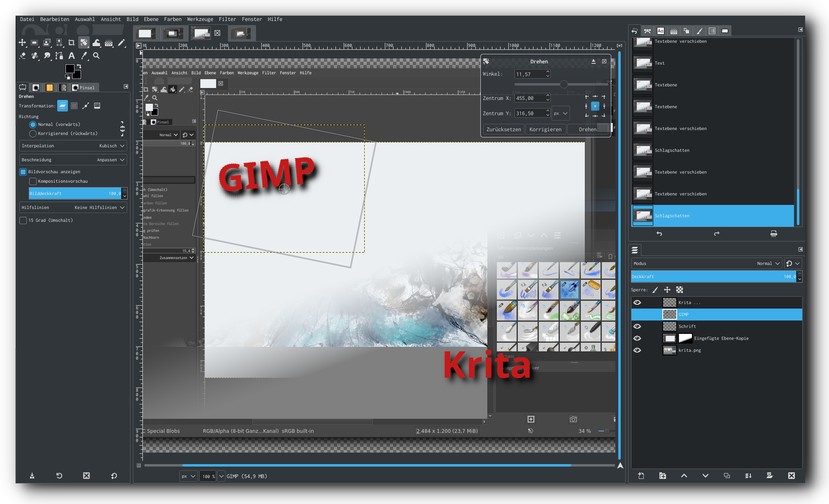This screenshot has width=829, height=504.
Task: Open the Ebene menu
Action: coord(151,19)
